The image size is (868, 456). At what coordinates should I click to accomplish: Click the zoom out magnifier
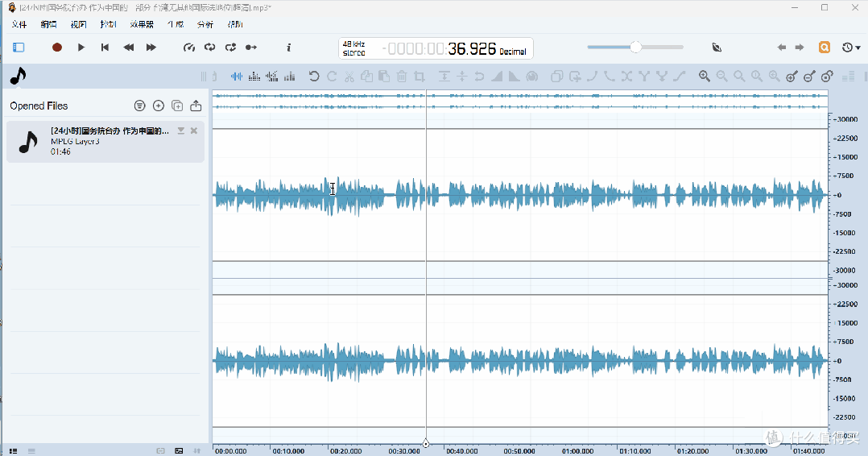(x=721, y=77)
